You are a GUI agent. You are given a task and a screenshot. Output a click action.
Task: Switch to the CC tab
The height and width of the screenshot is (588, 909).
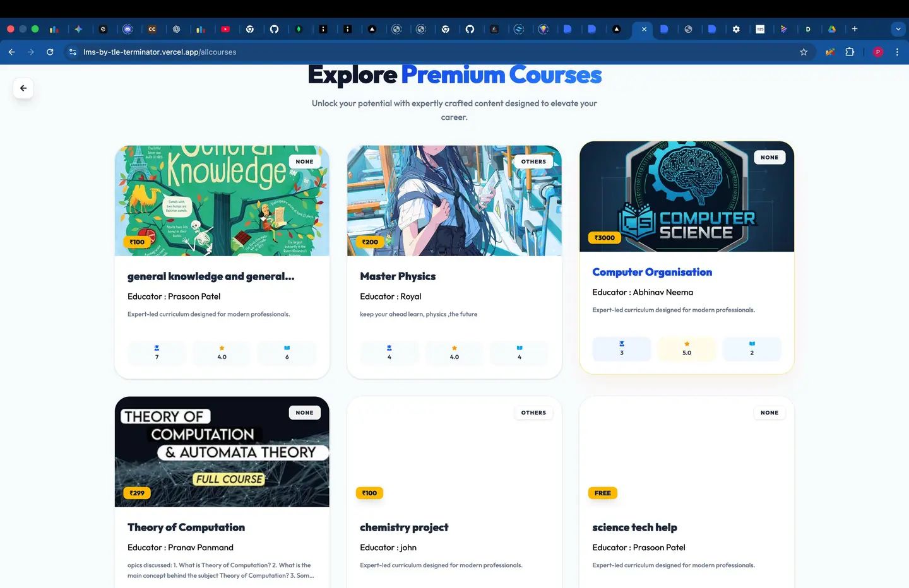pos(152,29)
